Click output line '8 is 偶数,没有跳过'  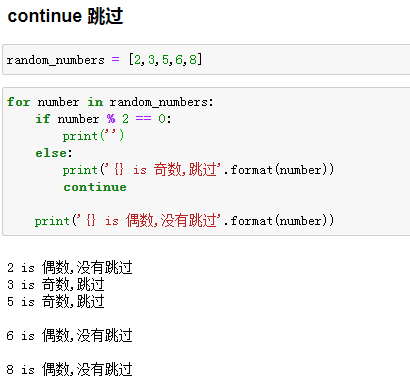70,369
